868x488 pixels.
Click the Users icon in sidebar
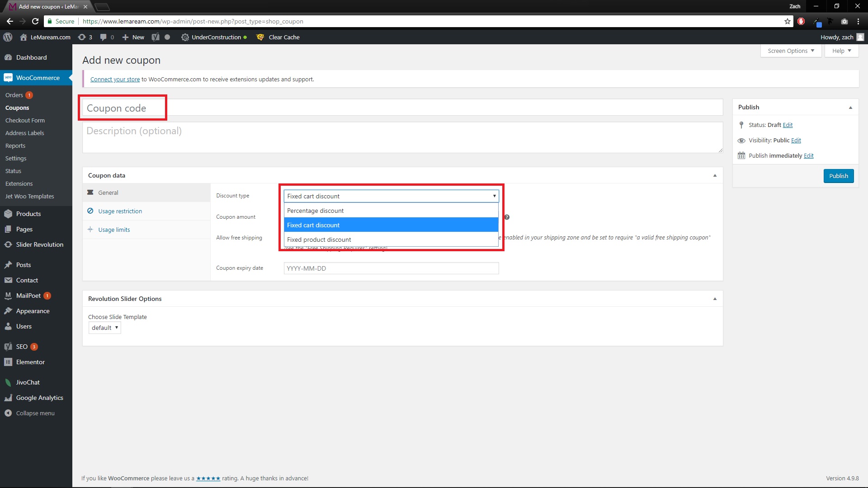(x=8, y=326)
